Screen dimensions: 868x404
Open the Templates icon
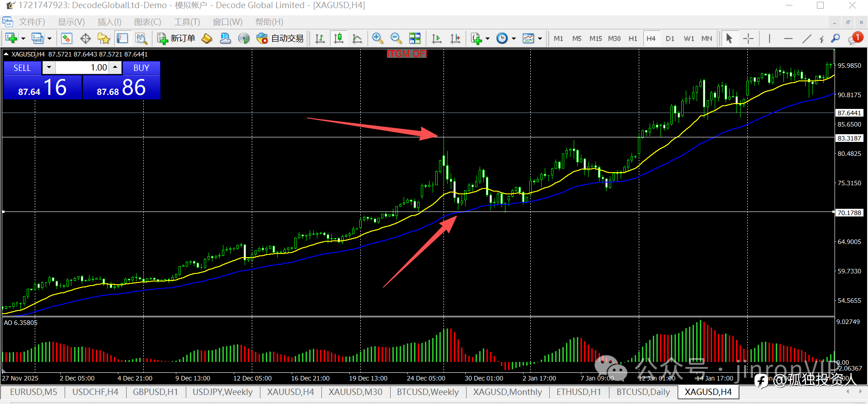tap(528, 38)
